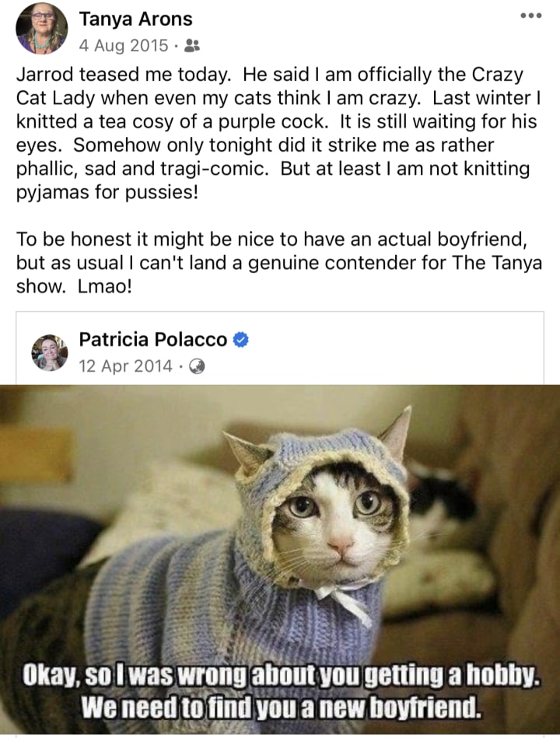Click the 'Lmao!' text line
The width and height of the screenshot is (560, 738).
(x=74, y=286)
